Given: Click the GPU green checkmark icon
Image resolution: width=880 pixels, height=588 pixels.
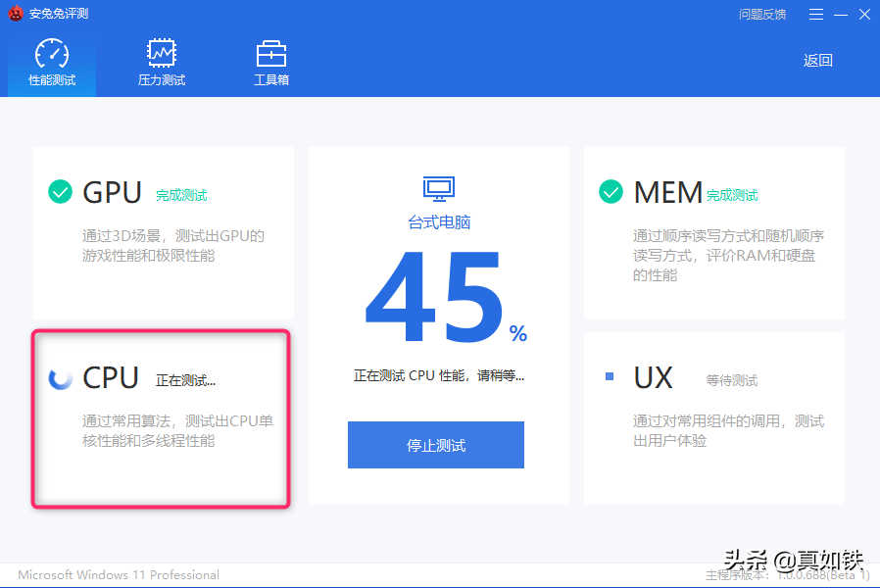Looking at the screenshot, I should point(61,192).
